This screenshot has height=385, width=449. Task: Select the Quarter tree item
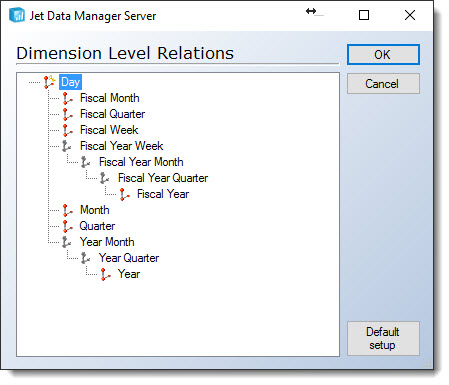(x=97, y=226)
